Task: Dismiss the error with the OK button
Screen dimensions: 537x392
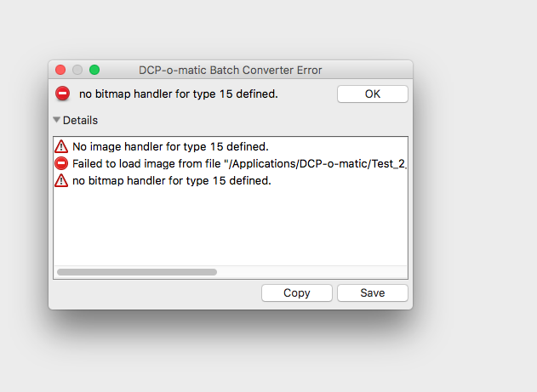Action: (x=372, y=94)
